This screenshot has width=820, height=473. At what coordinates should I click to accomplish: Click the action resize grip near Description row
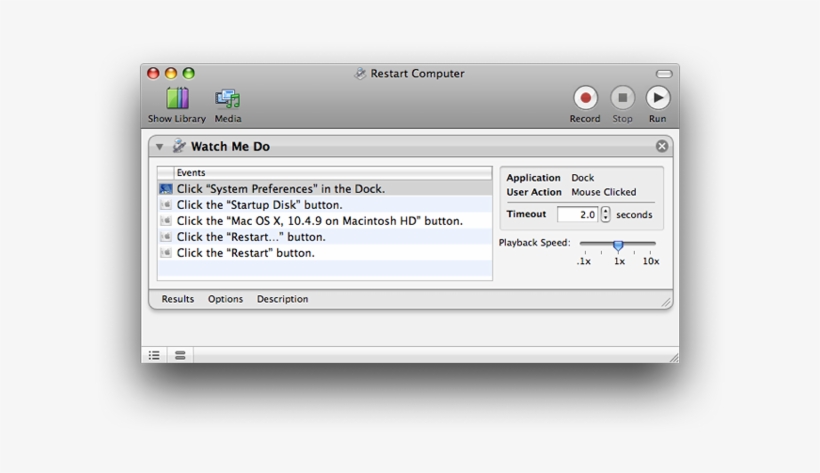666,302
